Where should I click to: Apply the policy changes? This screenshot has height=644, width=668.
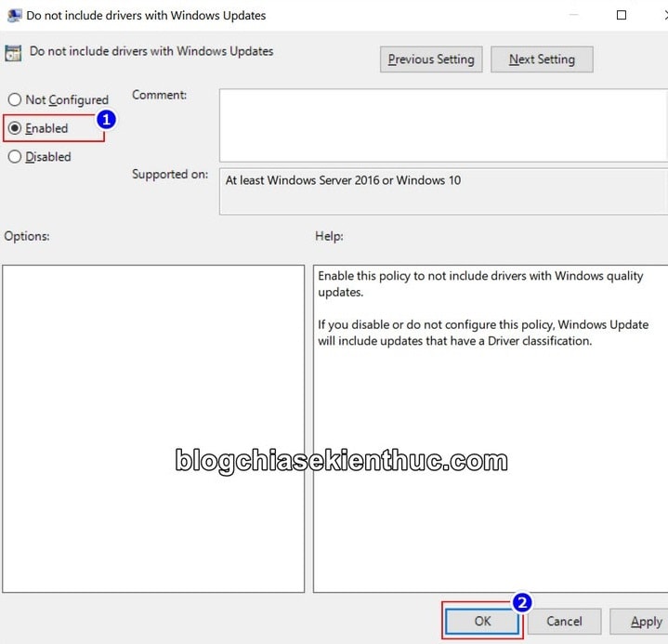[639, 621]
